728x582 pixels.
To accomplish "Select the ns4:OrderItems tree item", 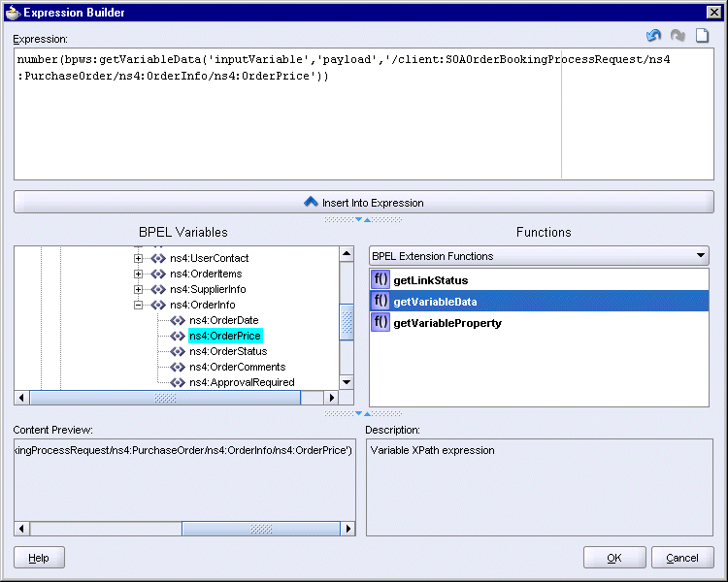I will tap(206, 274).
